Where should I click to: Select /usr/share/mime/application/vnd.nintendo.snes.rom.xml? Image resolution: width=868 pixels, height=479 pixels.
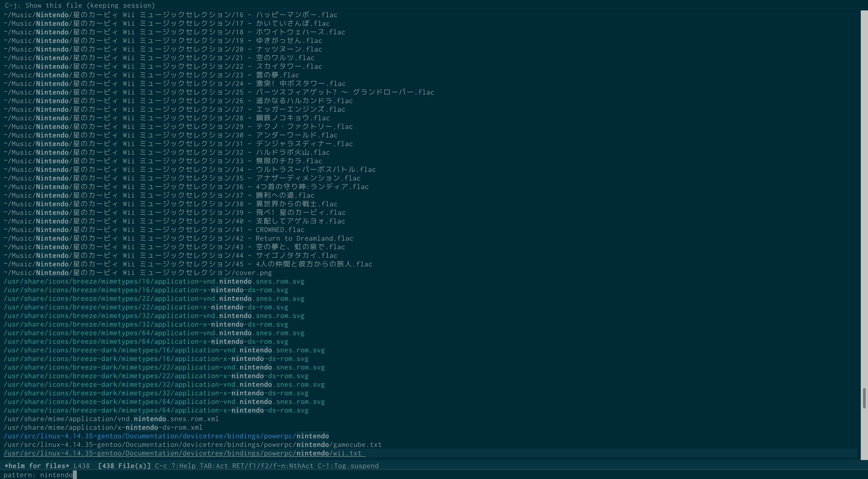pos(111,419)
